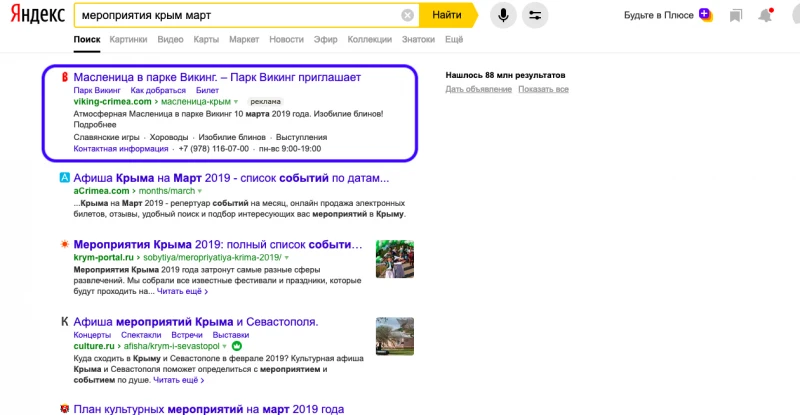800x415 pixels.
Task: Click the search input field with the query
Action: [x=240, y=15]
